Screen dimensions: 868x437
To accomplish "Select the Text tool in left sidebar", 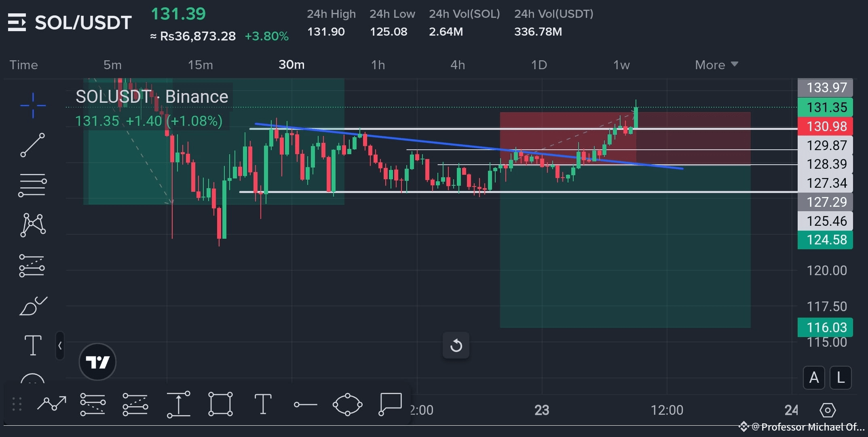I will [x=33, y=345].
